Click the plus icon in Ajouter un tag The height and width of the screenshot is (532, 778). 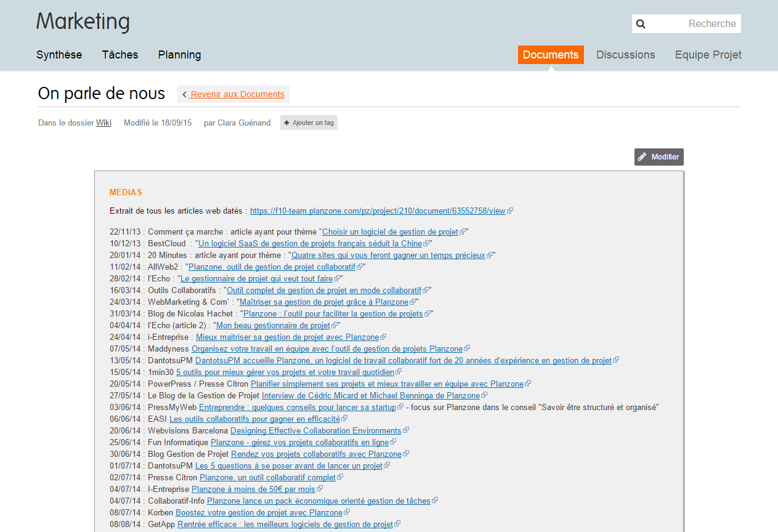coord(286,123)
